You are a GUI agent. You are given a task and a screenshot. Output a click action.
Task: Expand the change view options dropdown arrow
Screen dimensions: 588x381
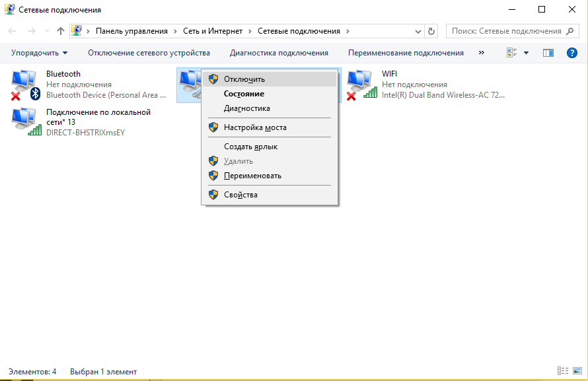pos(526,53)
